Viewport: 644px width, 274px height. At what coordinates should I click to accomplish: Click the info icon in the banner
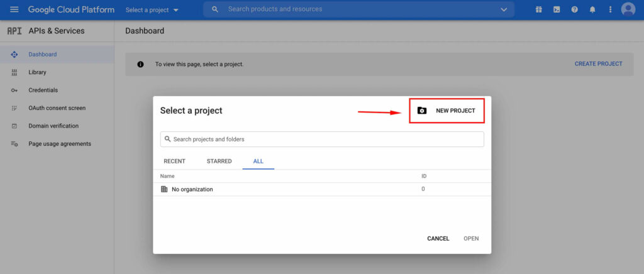140,64
